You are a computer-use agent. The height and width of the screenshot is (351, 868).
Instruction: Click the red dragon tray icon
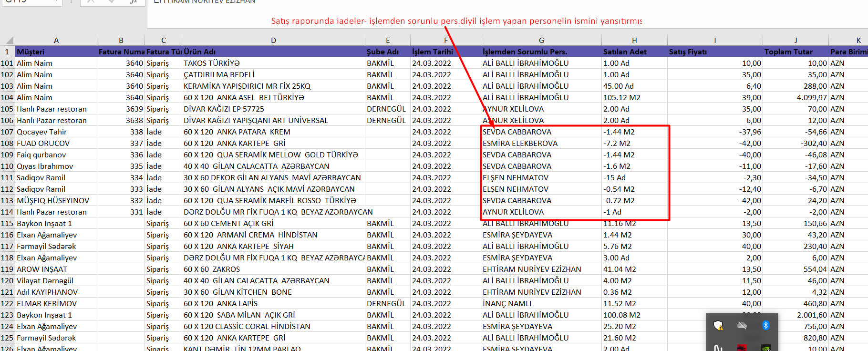click(742, 348)
